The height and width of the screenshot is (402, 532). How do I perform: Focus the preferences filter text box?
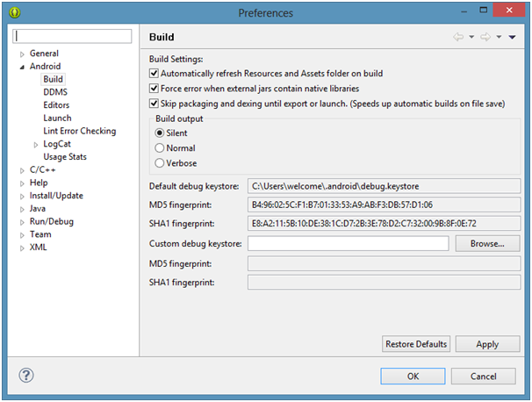coord(72,36)
